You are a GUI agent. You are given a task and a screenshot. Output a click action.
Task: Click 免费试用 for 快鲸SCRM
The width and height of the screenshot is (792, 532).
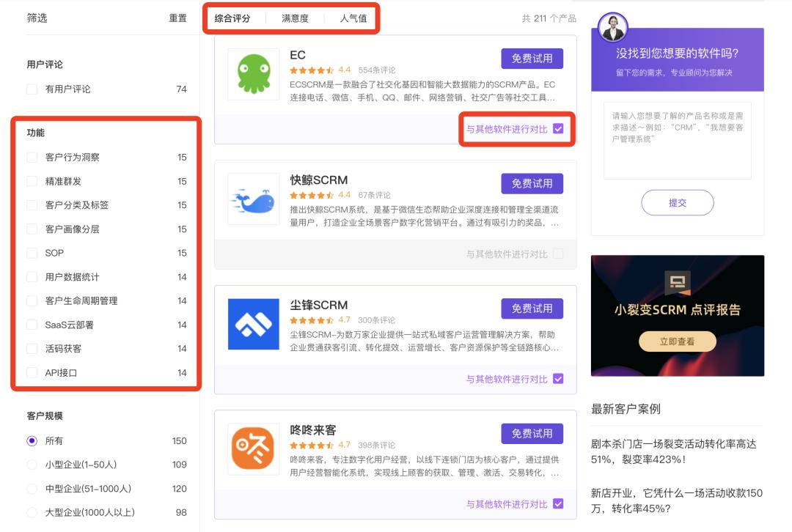pyautogui.click(x=532, y=184)
